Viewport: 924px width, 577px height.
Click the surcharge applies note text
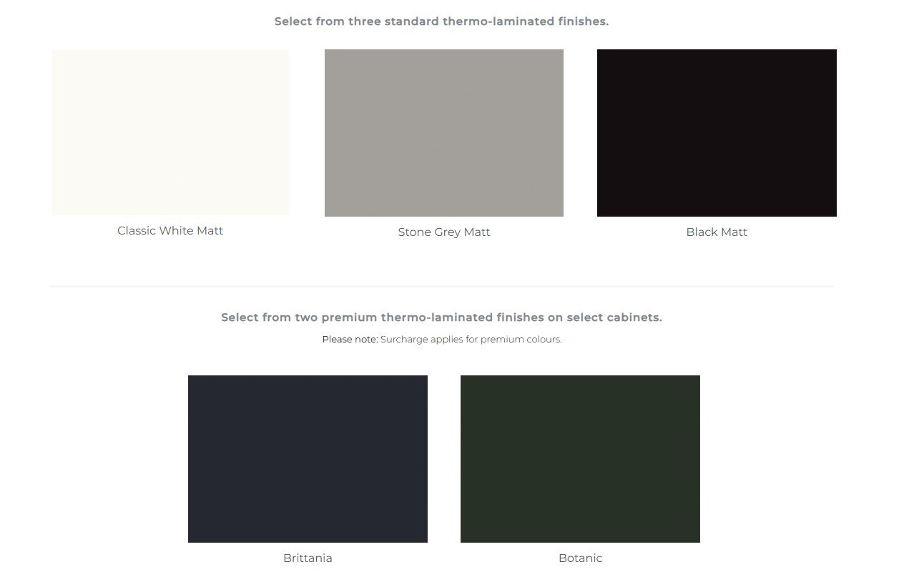pyautogui.click(x=441, y=340)
